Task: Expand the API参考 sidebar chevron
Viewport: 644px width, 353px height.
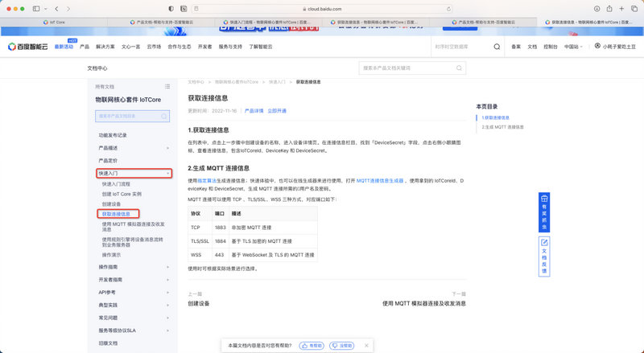Action: pos(167,293)
